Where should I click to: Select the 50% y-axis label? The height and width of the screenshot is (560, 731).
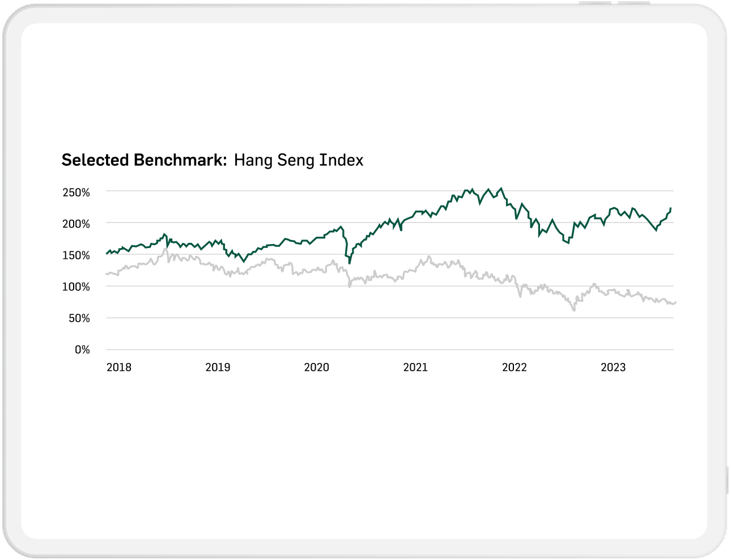79,318
